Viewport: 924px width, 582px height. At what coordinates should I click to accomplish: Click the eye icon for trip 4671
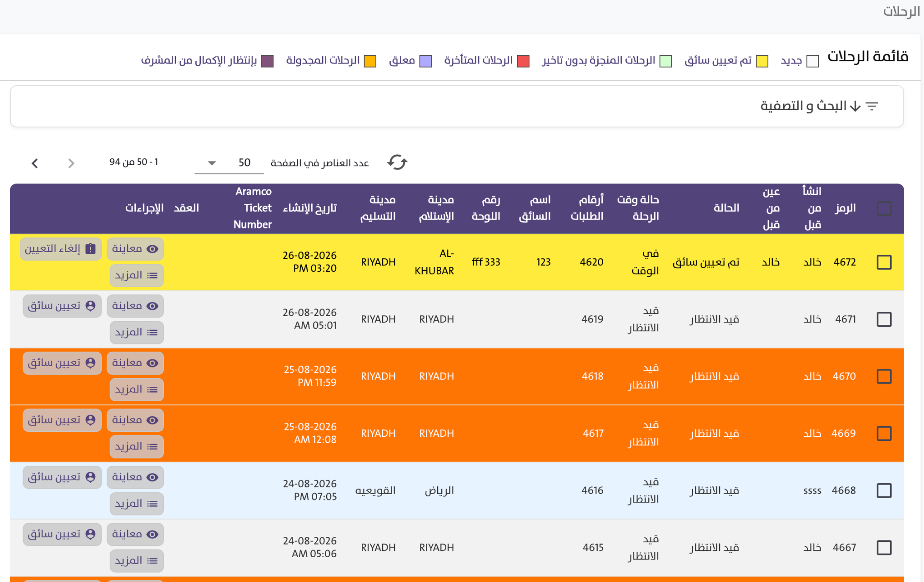[x=152, y=306]
